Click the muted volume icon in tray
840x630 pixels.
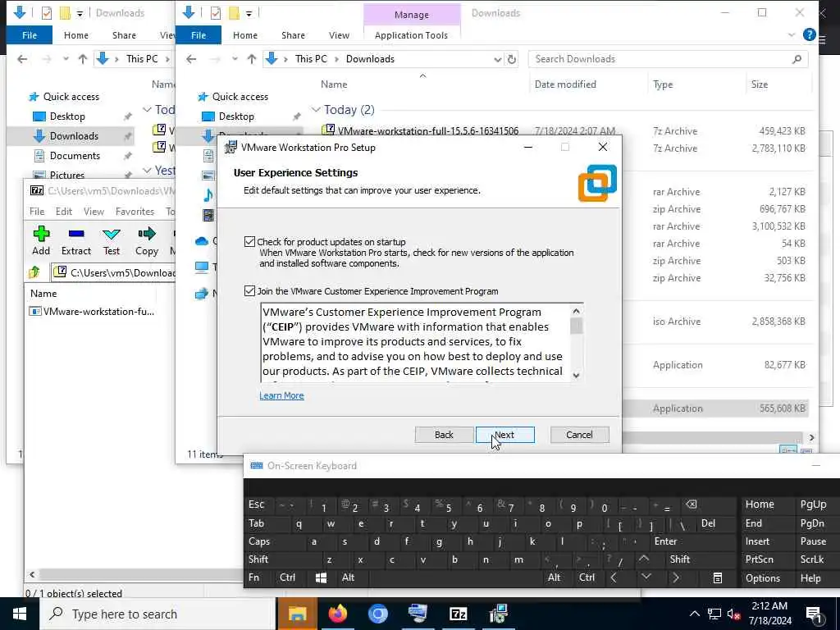click(733, 614)
